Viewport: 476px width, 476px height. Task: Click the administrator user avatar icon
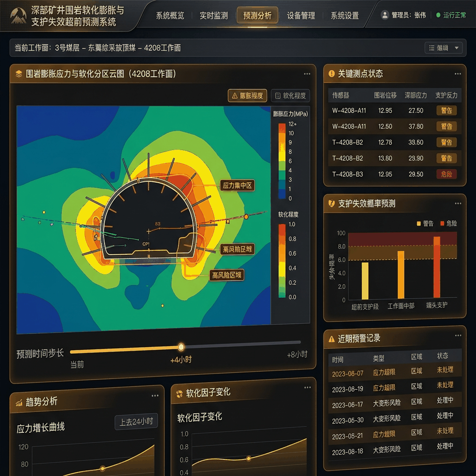coord(385,15)
